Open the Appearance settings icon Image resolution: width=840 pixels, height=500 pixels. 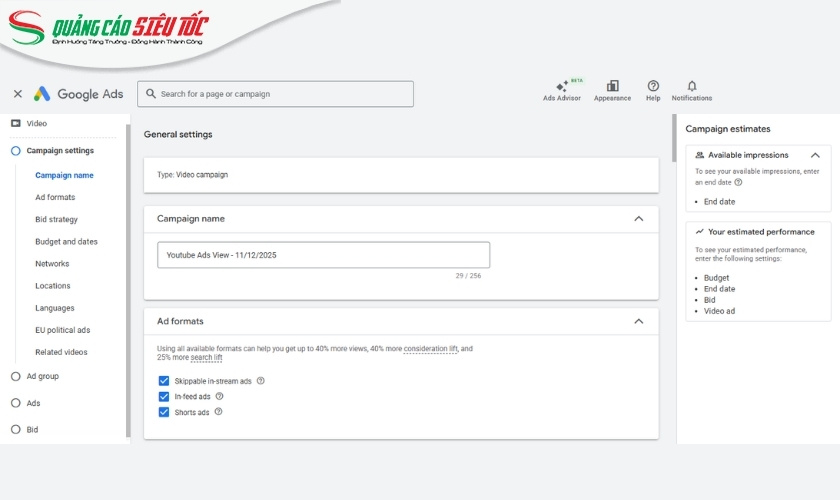click(x=612, y=87)
